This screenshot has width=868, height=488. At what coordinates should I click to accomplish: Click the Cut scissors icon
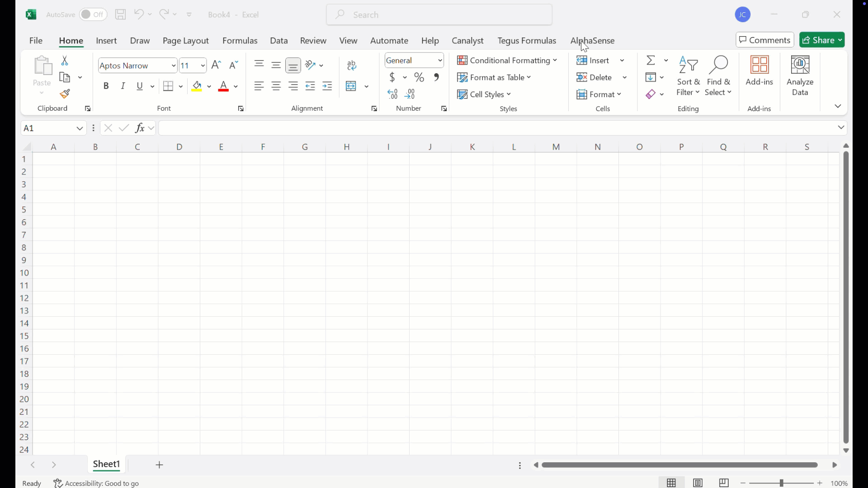pos(65,60)
